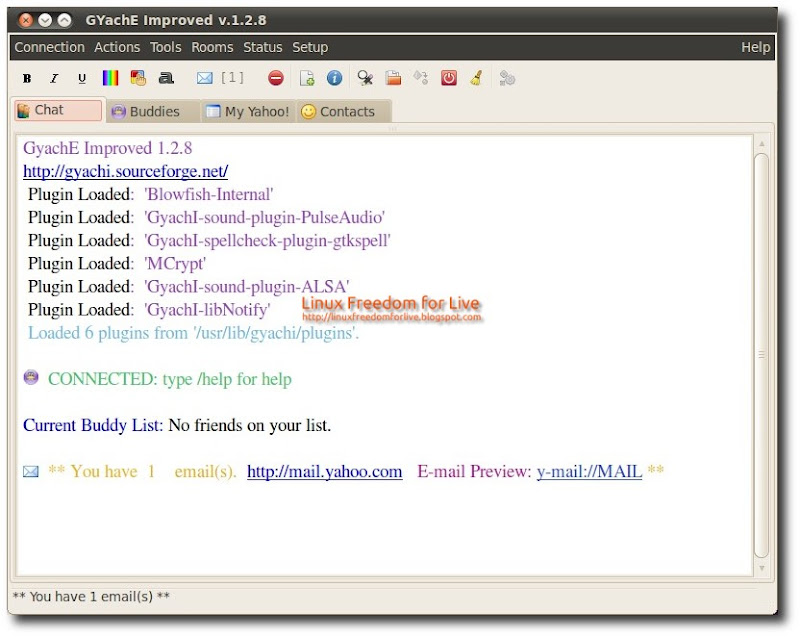The width and height of the screenshot is (800, 637).
Task: Click the blue information icon
Action: coord(335,78)
